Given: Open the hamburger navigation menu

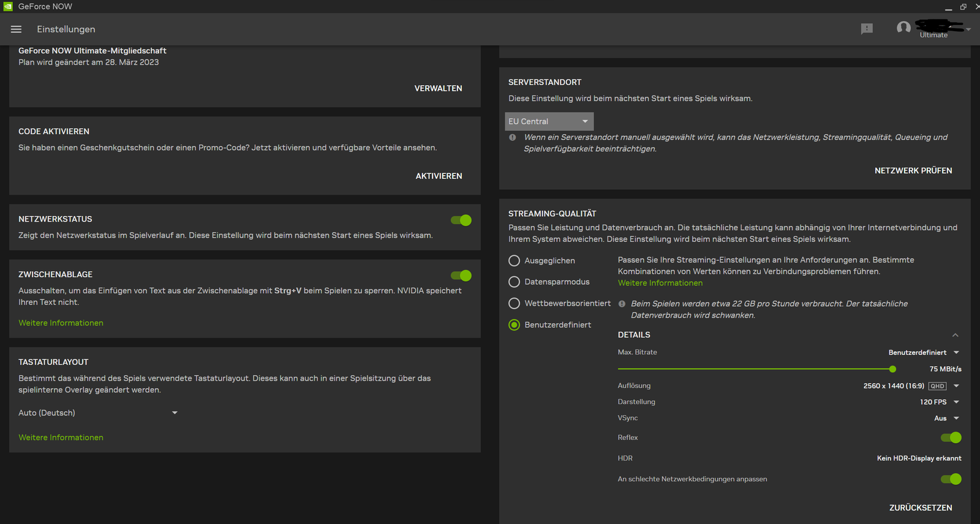Looking at the screenshot, I should coord(17,29).
